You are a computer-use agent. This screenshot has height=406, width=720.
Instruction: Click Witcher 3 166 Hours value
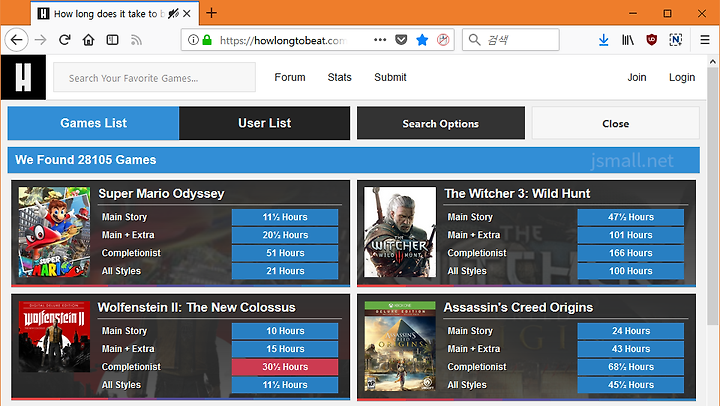point(630,253)
